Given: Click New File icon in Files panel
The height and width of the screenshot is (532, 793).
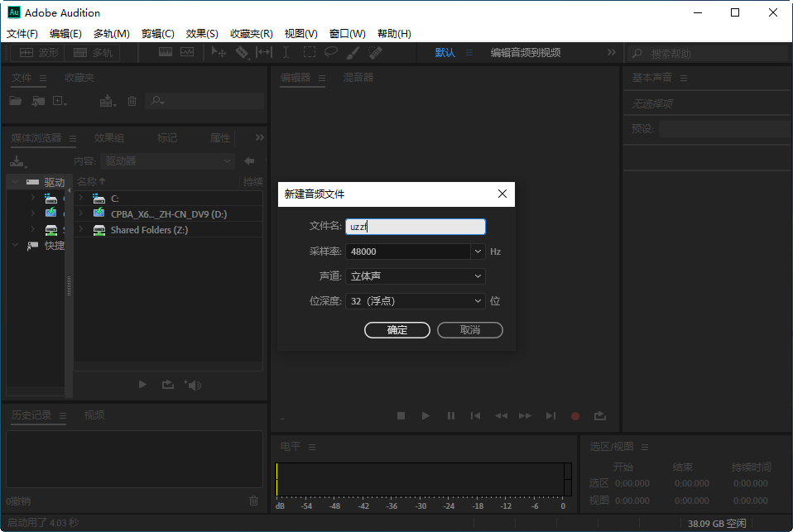Looking at the screenshot, I should 59,101.
